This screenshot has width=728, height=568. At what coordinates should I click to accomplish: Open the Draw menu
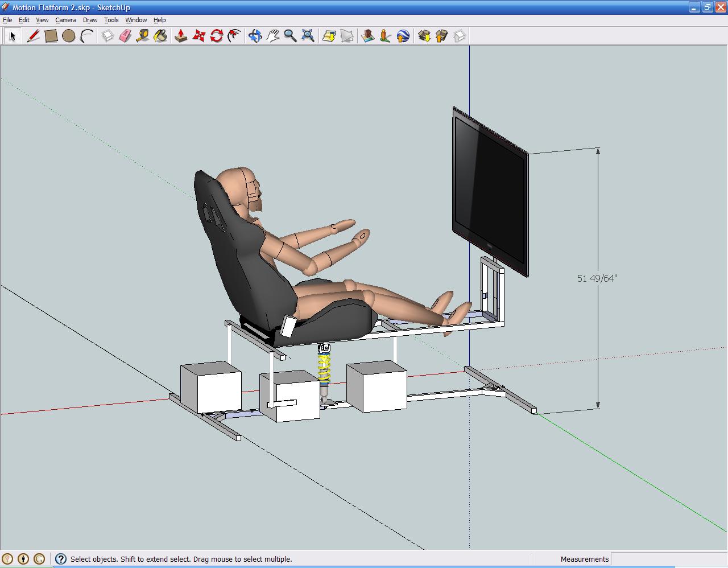tap(90, 20)
